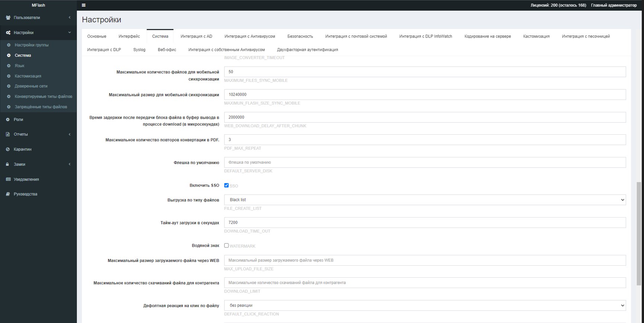Open the Интеграция с DLP tab
The height and width of the screenshot is (323, 644).
[x=104, y=50]
